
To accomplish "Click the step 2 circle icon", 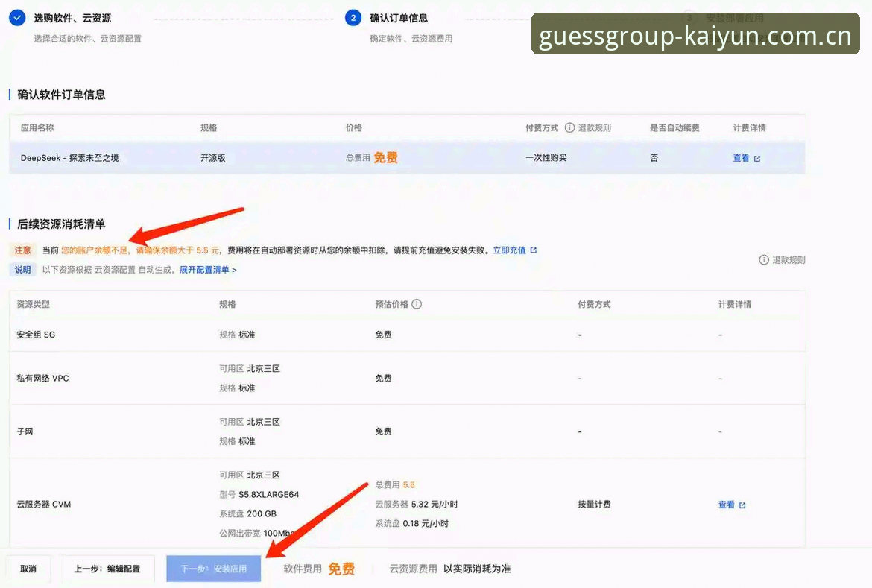I will click(353, 18).
